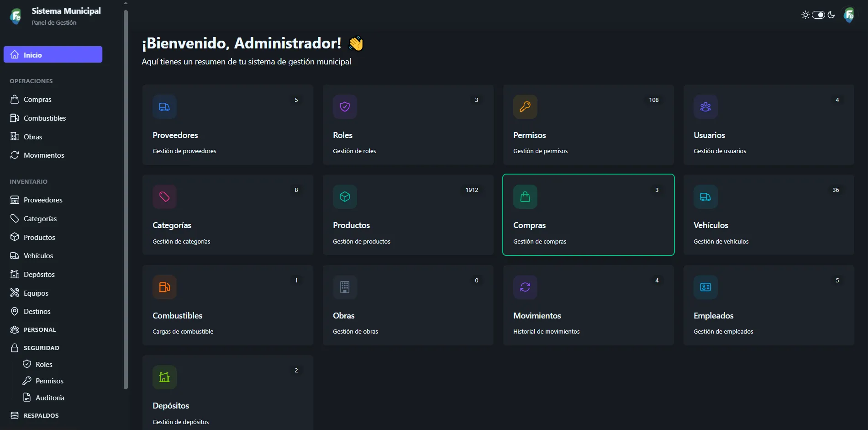Open Movimientos in the sidebar menu

tap(53, 155)
